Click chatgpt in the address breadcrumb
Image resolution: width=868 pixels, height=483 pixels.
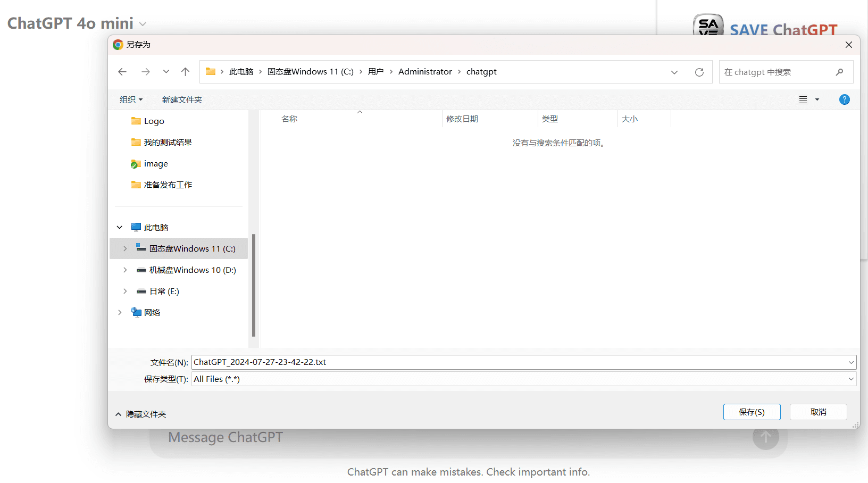[x=481, y=72]
